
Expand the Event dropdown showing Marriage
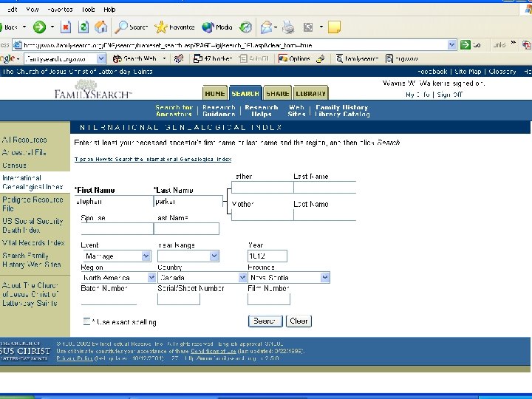click(146, 256)
